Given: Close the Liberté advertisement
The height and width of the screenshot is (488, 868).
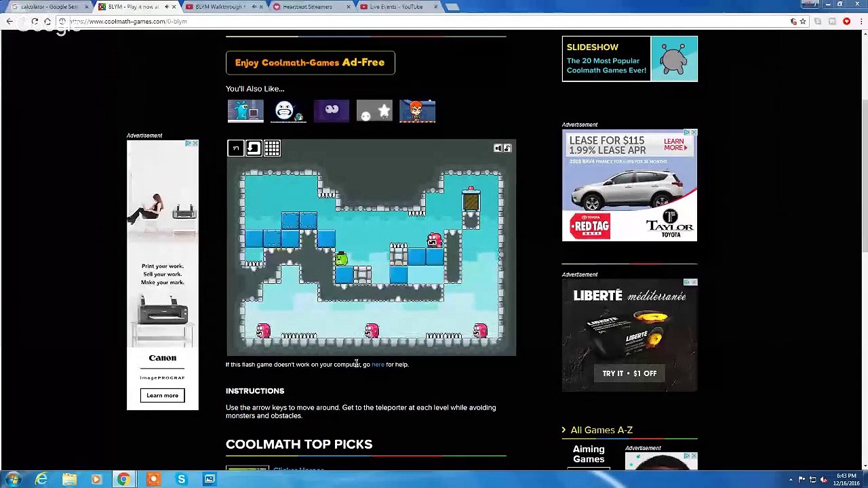Looking at the screenshot, I should coord(693,283).
